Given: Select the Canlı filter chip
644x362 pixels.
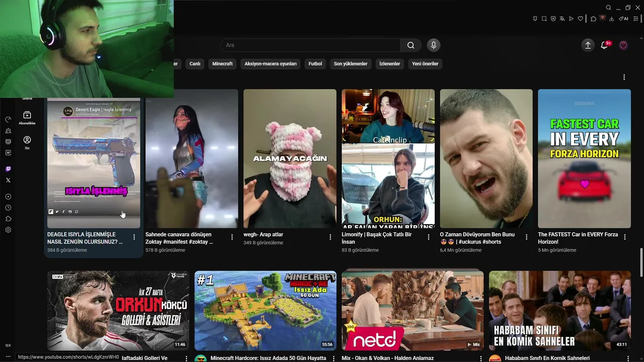Looking at the screenshot, I should coord(195,64).
